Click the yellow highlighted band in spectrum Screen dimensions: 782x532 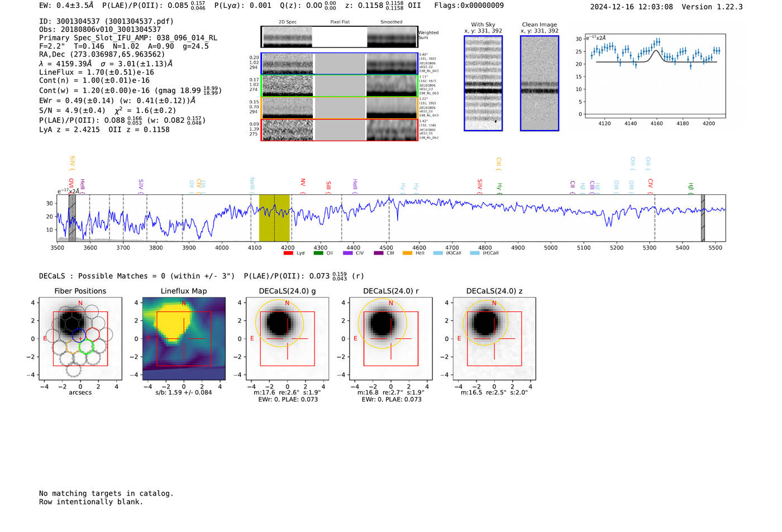point(274,218)
